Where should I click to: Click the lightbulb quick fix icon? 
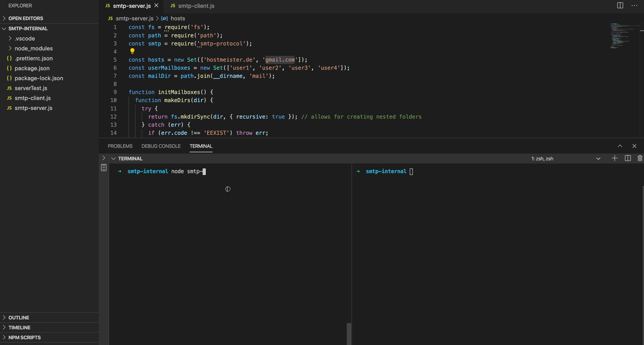(132, 51)
